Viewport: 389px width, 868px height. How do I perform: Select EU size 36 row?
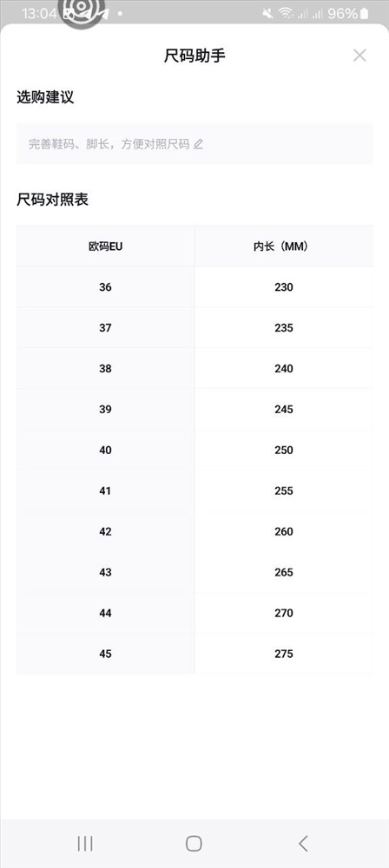194,287
